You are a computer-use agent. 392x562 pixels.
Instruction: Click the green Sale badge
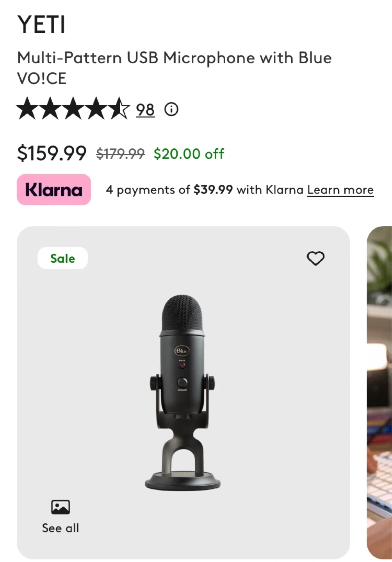point(62,258)
